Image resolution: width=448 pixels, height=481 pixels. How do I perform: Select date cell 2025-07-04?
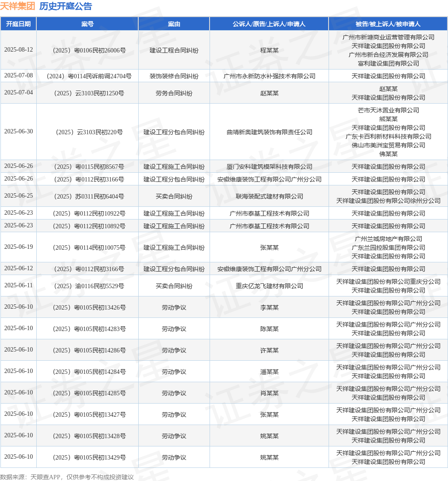pos(18,93)
